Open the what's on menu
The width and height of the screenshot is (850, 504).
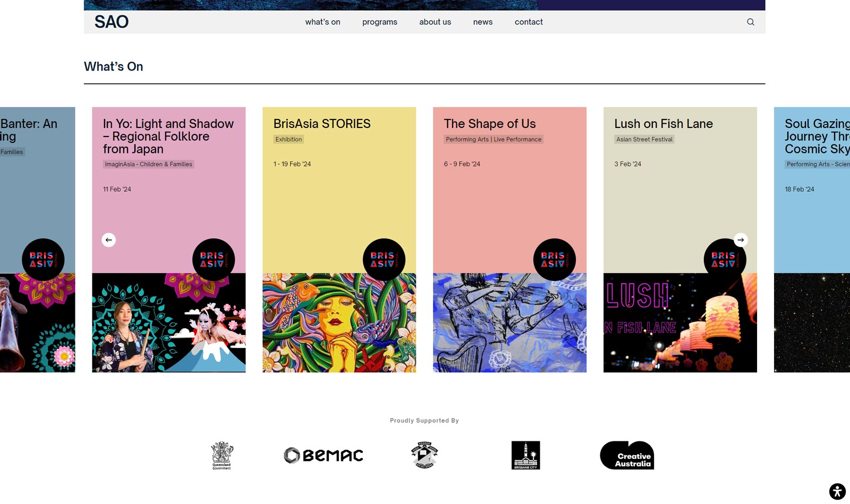pos(322,22)
